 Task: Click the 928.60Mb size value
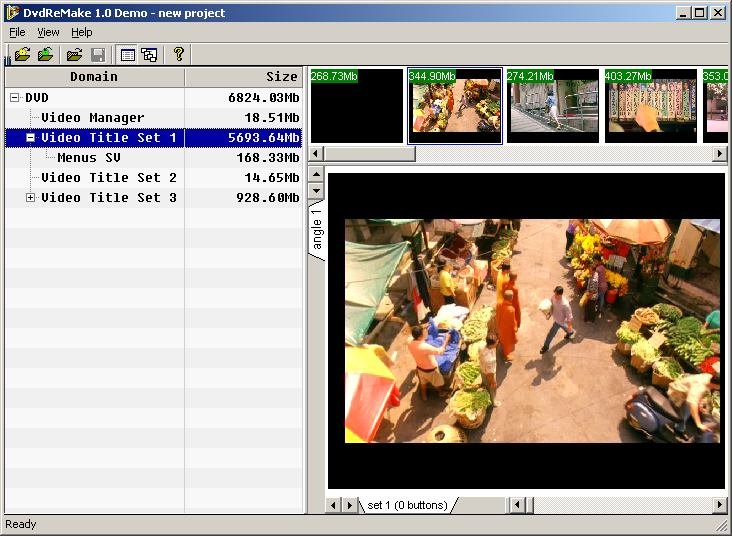[268, 197]
